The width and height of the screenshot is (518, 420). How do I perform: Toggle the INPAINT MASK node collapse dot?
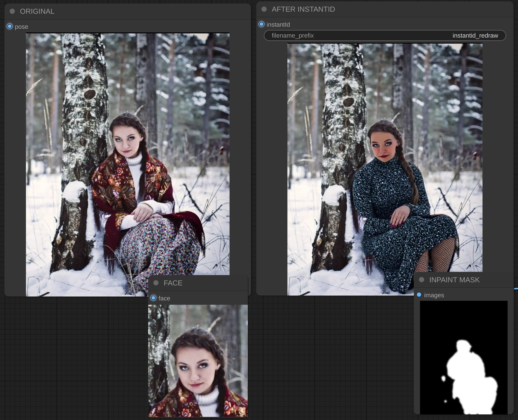point(422,280)
